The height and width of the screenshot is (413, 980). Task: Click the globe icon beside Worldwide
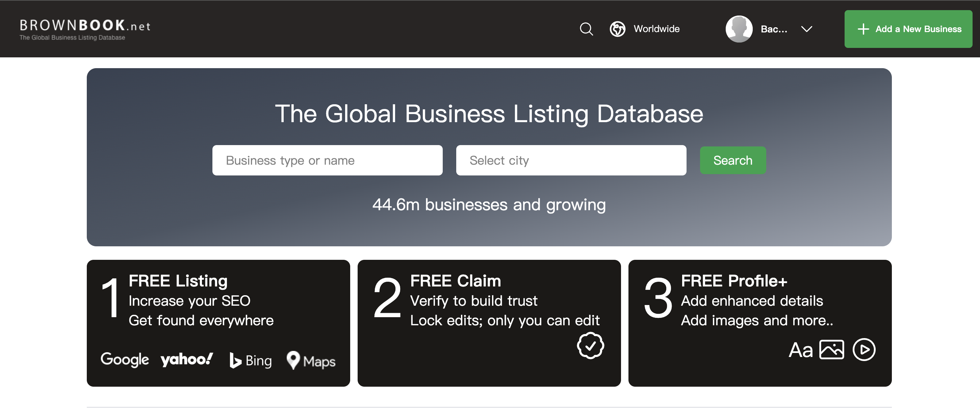tap(617, 29)
